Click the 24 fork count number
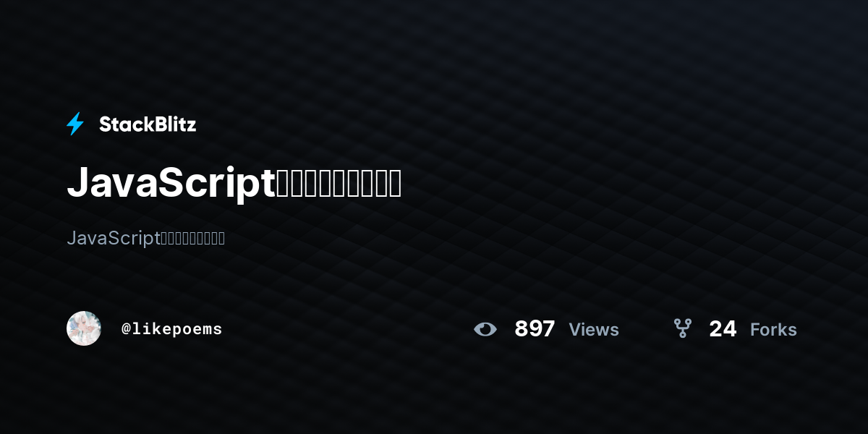Viewport: 868px width, 434px height. (723, 329)
